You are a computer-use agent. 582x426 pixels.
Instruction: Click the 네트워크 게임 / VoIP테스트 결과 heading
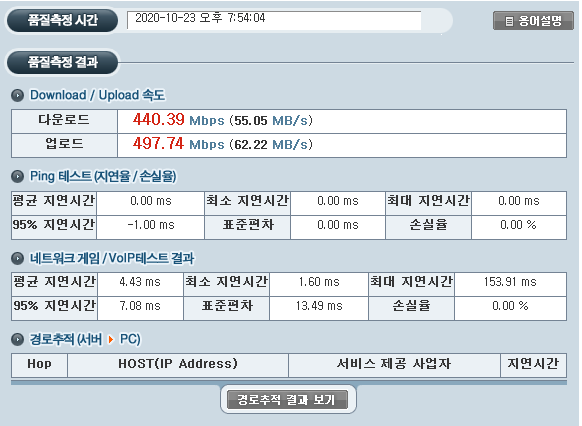click(112, 258)
